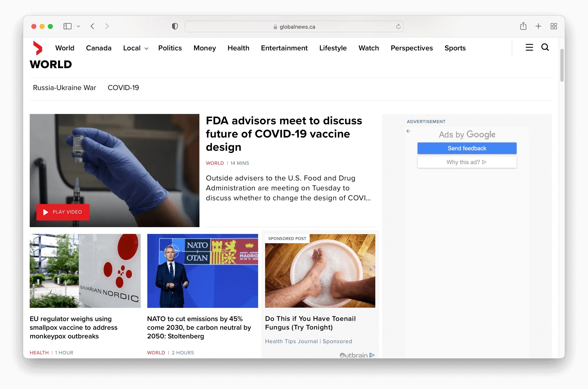This screenshot has width=588, height=389.
Task: Open the hamburger menu icon
Action: point(529,47)
